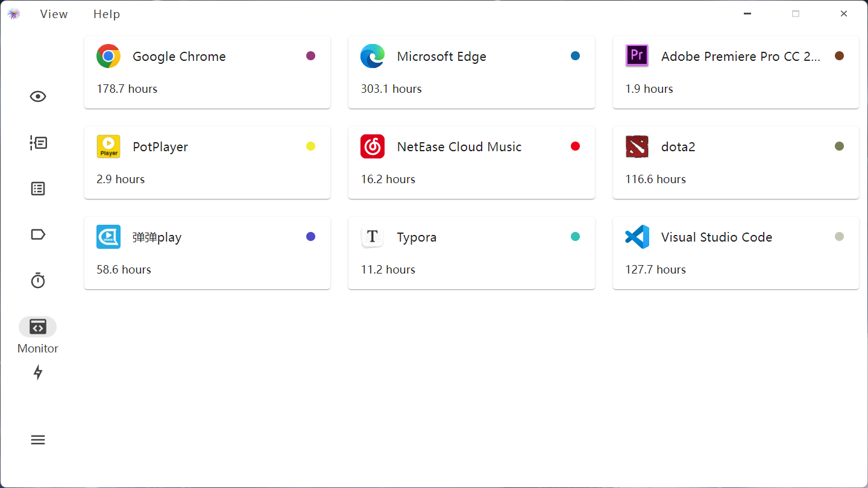Click the Visual Studio Code title

click(717, 237)
